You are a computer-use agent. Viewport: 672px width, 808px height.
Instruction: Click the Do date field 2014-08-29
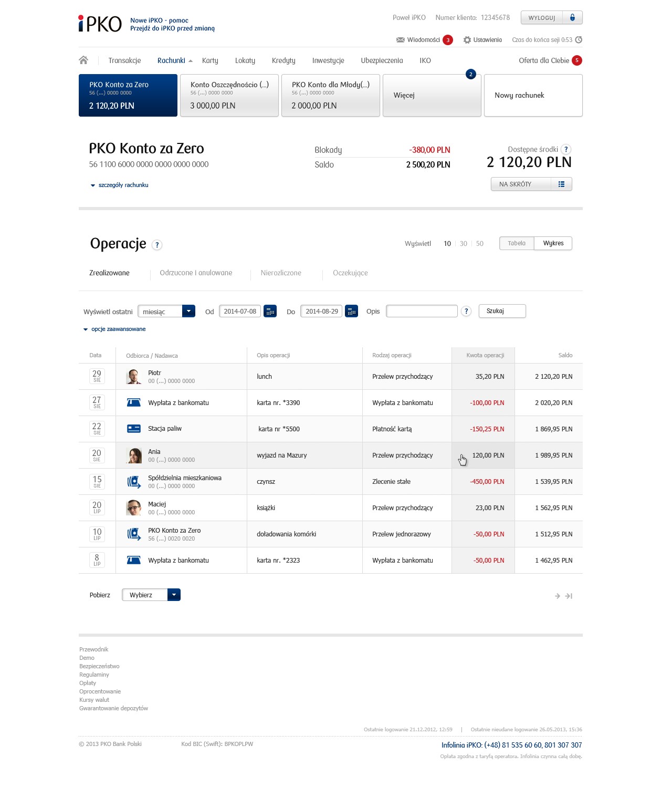tap(322, 312)
